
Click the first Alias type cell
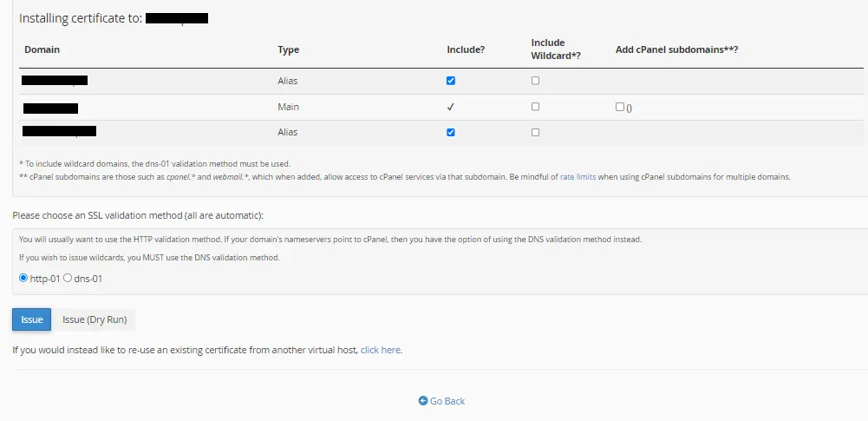click(x=287, y=81)
